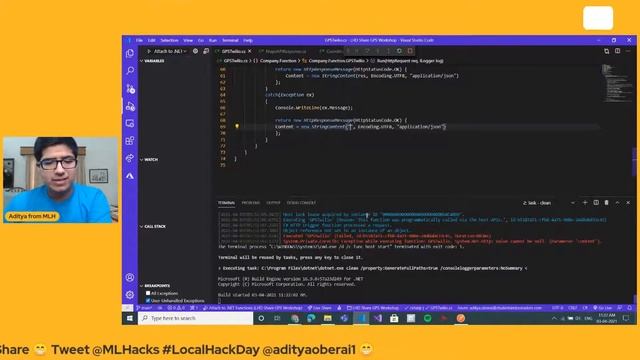Open the Help menu

tap(248, 40)
